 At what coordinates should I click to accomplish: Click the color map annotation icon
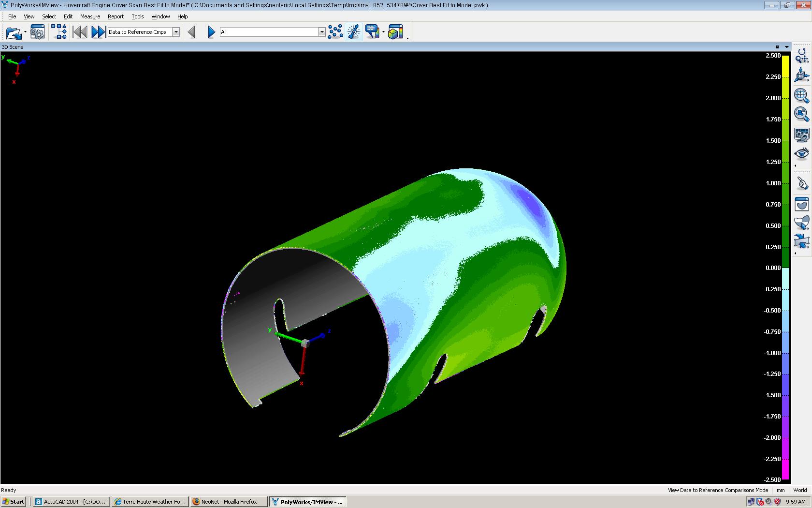point(372,32)
